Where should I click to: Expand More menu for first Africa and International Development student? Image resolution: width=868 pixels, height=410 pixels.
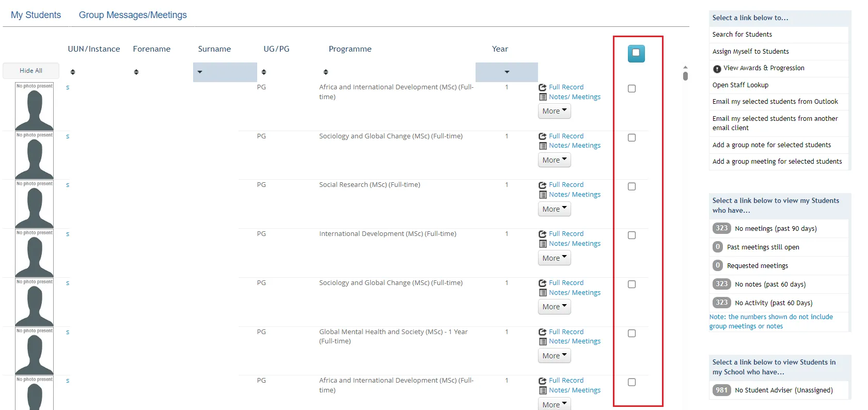[555, 111]
